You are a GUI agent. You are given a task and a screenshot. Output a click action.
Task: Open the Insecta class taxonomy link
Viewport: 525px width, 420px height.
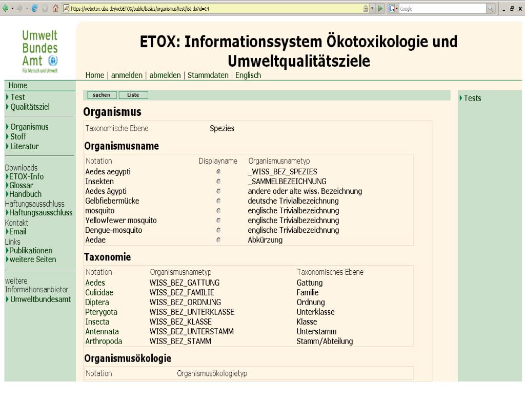tap(97, 322)
